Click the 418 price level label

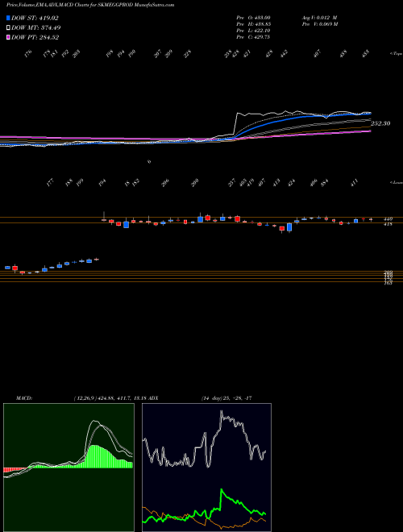[x=388, y=224]
